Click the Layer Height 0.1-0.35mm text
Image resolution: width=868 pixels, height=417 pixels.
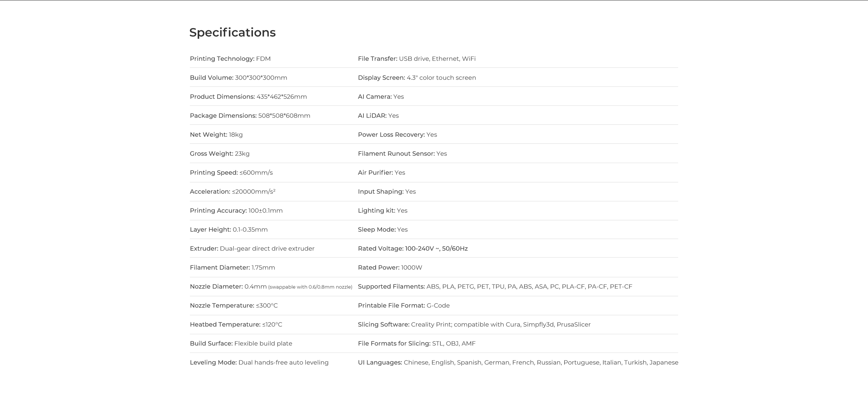click(x=229, y=230)
